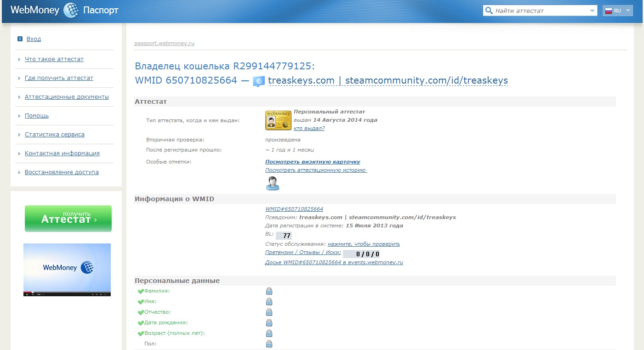644x350 pixels.
Task: Click the chat bubble icon next to WMID
Action: 259,82
